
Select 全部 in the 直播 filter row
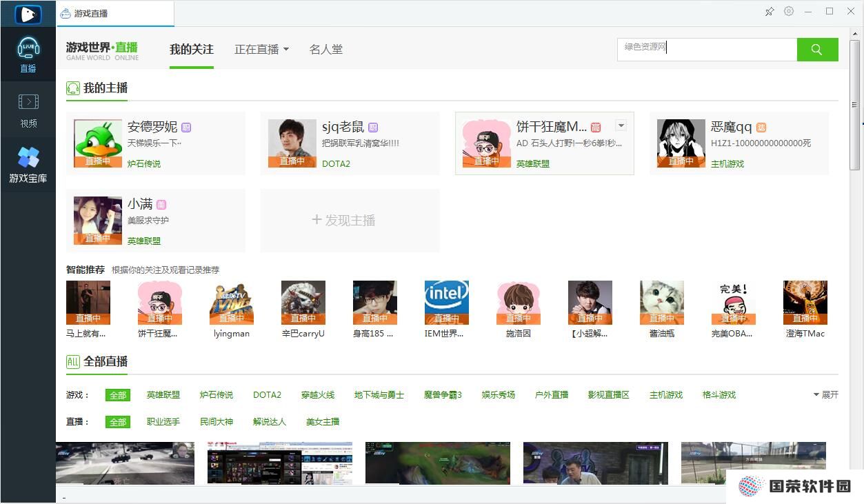point(118,422)
